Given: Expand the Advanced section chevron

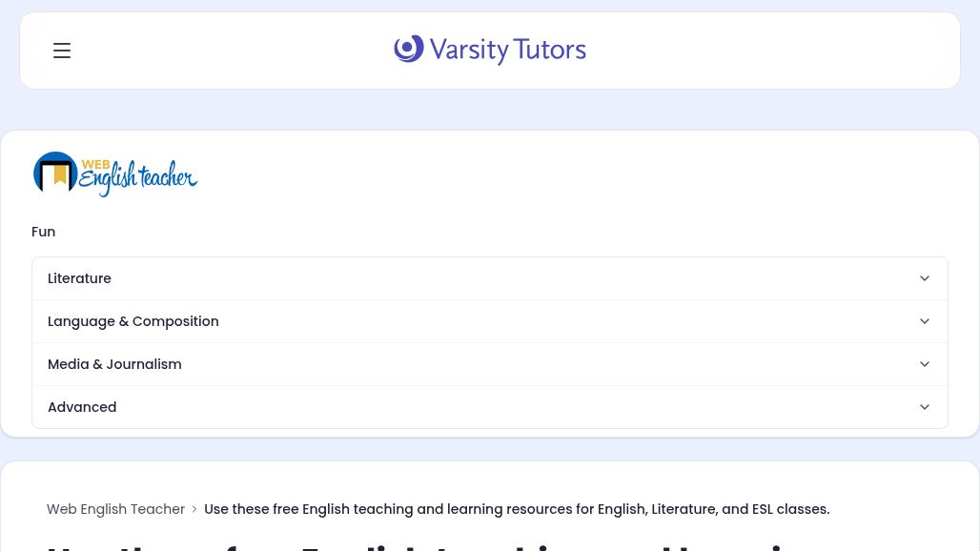Looking at the screenshot, I should tap(925, 407).
